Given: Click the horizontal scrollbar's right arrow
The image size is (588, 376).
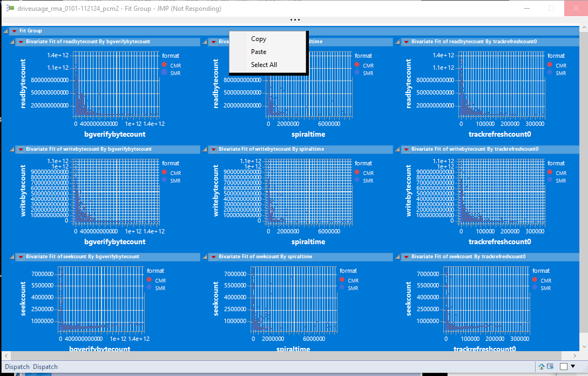Looking at the screenshot, I should click(x=574, y=355).
